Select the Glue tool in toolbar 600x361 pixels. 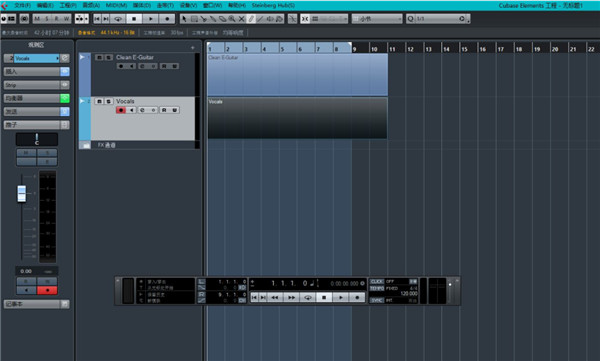pos(213,19)
